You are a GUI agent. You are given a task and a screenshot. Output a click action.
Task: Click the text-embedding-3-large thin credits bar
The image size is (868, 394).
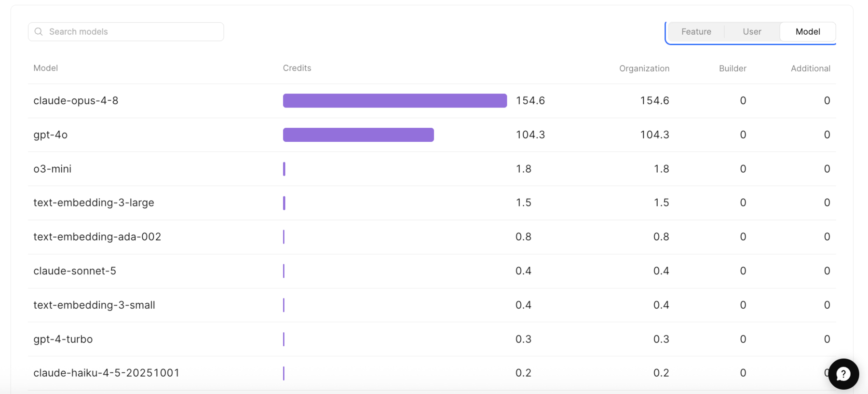pyautogui.click(x=285, y=203)
